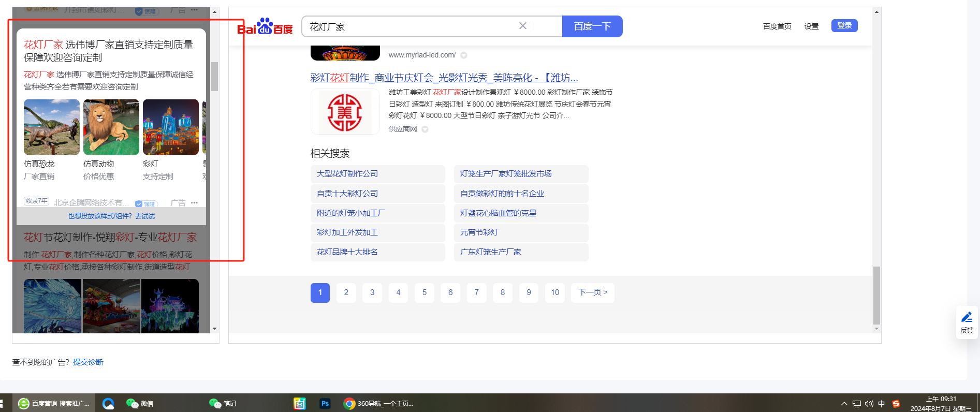Click the 仿真恐龙 dinosaur thumbnail
This screenshot has height=412, width=980.
pyautogui.click(x=52, y=127)
